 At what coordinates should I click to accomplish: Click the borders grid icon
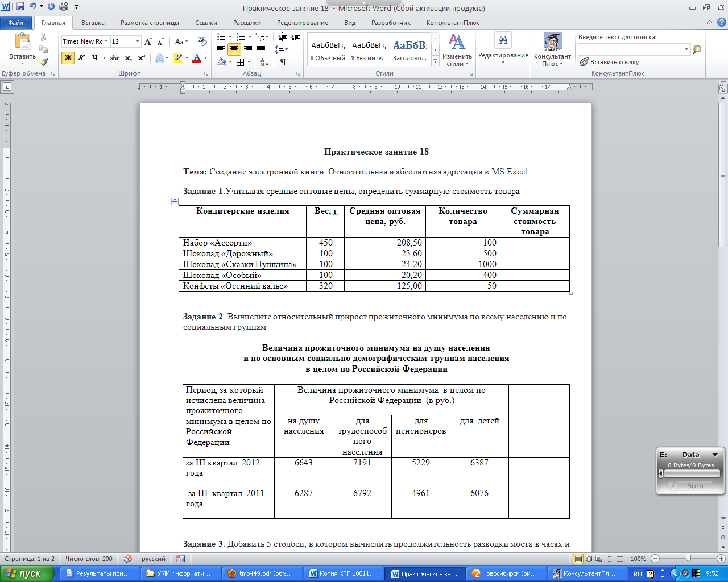(241, 62)
